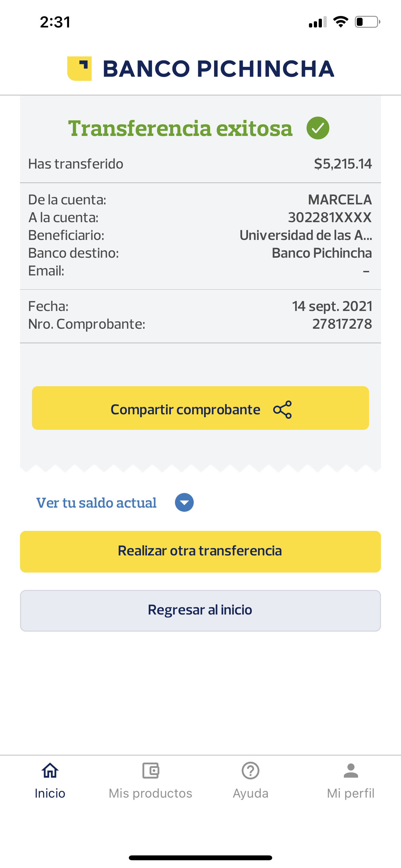Switch to the Mis productos tab label
The width and height of the screenshot is (401, 868).
[x=150, y=793]
